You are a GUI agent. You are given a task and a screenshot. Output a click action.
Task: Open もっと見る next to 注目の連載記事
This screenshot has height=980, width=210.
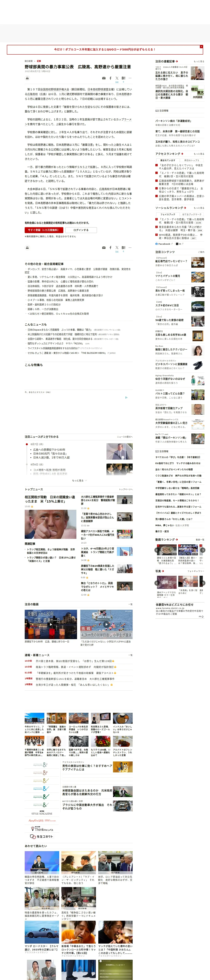tap(199, 61)
